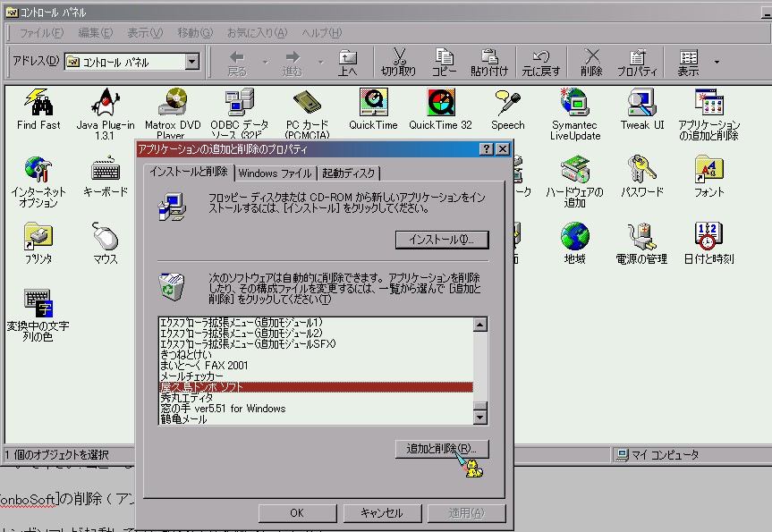Open the Tweak UI icon

tap(642, 109)
